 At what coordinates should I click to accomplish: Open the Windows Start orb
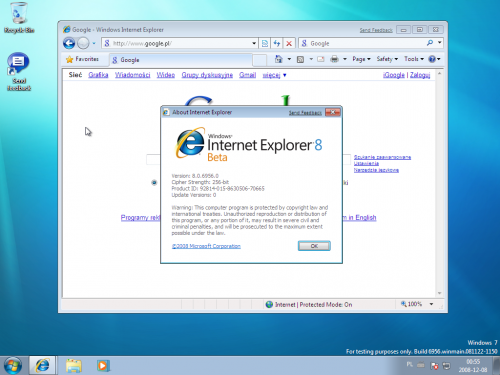(x=13, y=365)
